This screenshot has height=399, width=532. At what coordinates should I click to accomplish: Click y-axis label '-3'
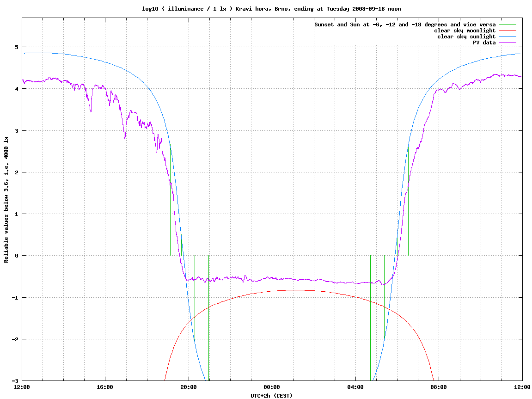[15, 381]
